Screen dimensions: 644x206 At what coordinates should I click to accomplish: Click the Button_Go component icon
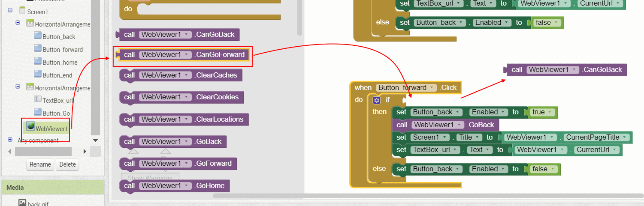point(38,113)
